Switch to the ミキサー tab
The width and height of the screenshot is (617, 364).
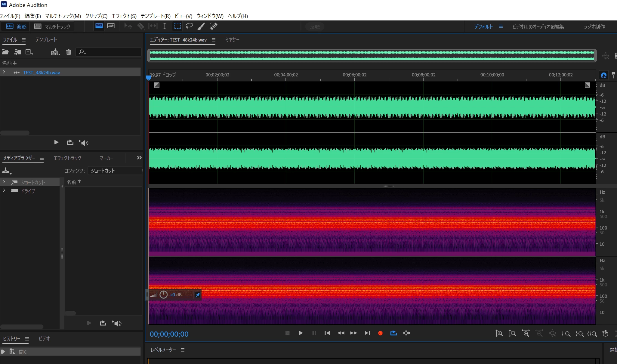point(232,40)
